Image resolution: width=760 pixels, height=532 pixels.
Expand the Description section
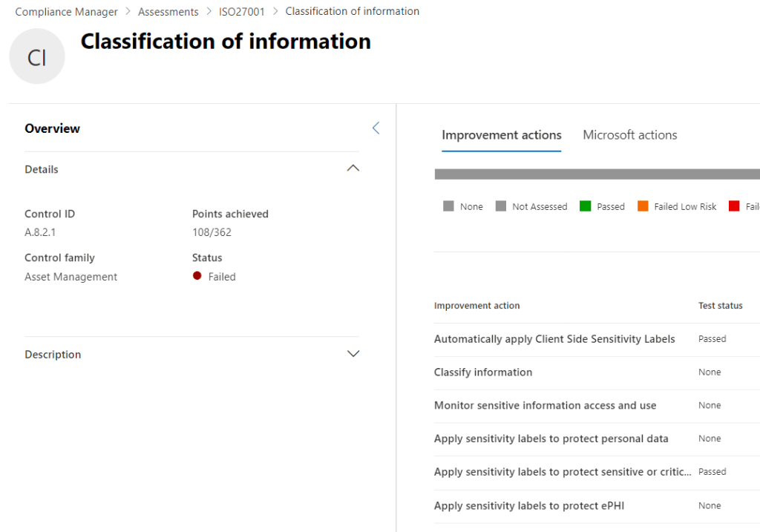pos(353,354)
